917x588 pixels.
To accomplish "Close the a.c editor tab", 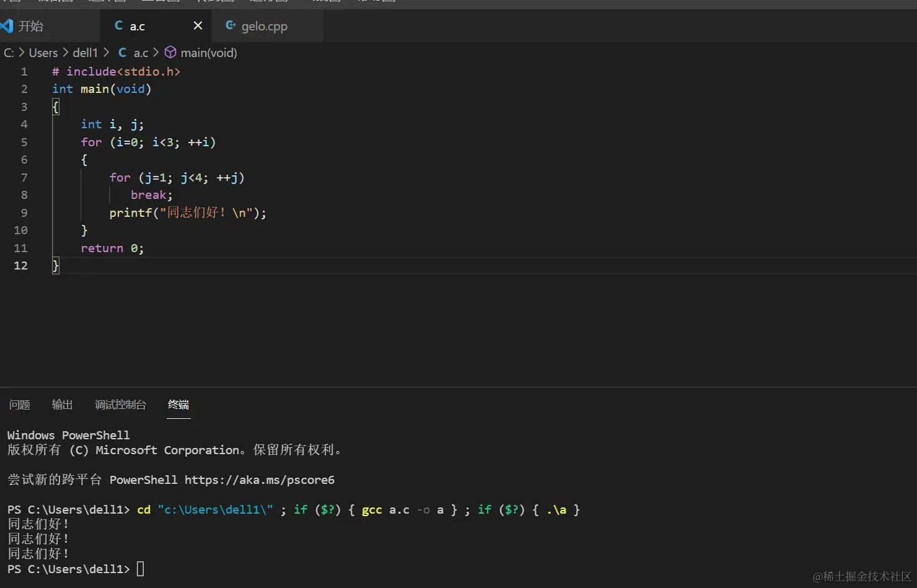I will pos(198,25).
